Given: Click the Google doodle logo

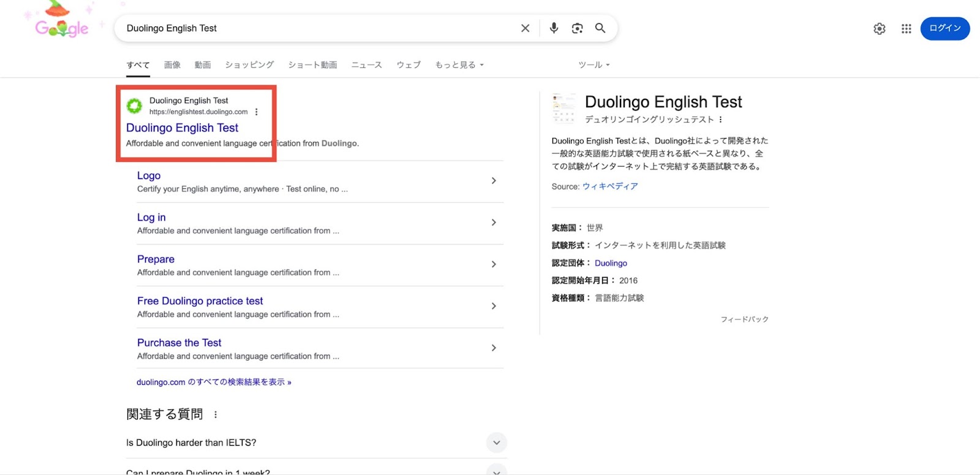Looking at the screenshot, I should tap(62, 21).
